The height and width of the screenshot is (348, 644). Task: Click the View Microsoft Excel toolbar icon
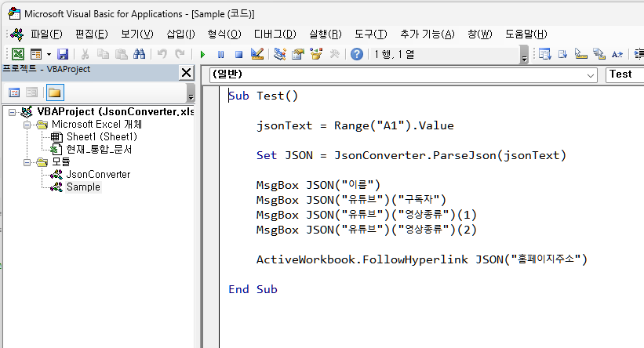(18, 54)
